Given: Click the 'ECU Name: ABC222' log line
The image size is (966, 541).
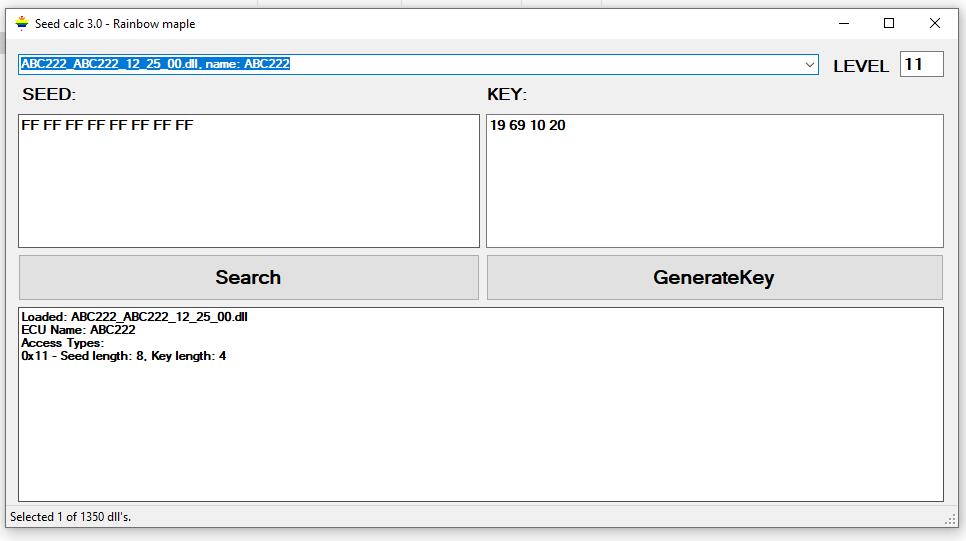Looking at the screenshot, I should click(x=78, y=330).
